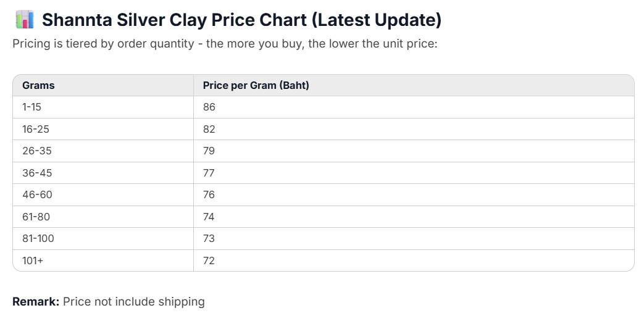The height and width of the screenshot is (321, 644).
Task: Select the 46-60 grams cell
Action: click(37, 194)
